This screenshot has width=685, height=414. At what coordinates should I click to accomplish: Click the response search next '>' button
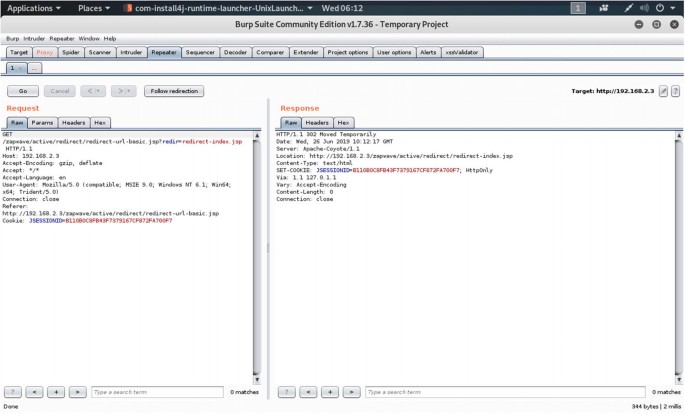[x=349, y=392]
